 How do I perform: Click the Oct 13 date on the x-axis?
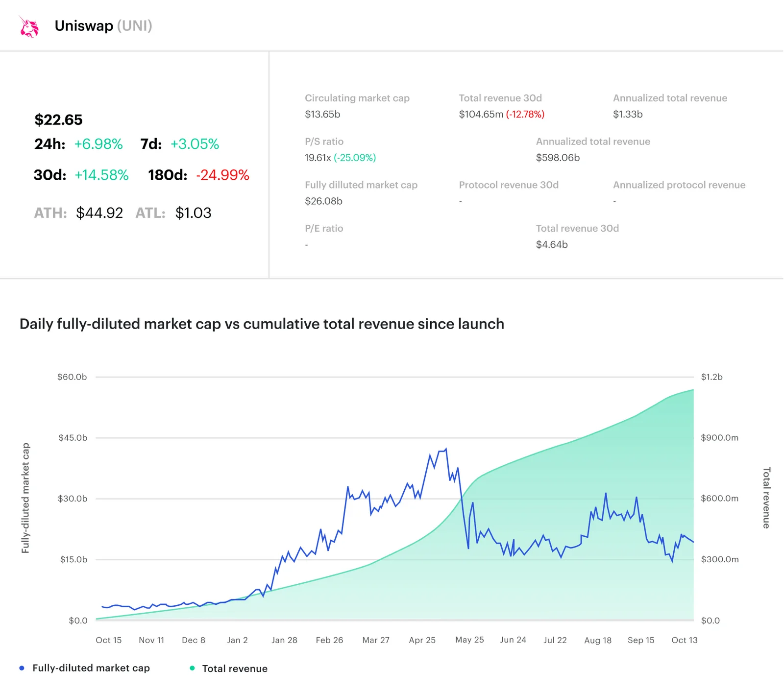click(x=685, y=640)
